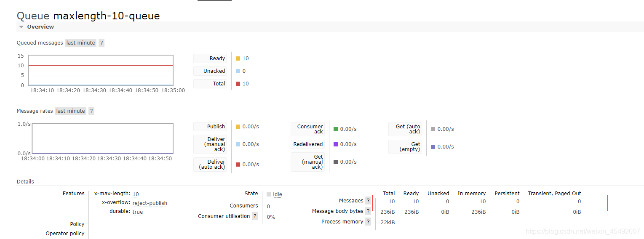The image size is (644, 239).
Task: Click red swatch beside Deliver (auto ack)
Action: tap(238, 165)
